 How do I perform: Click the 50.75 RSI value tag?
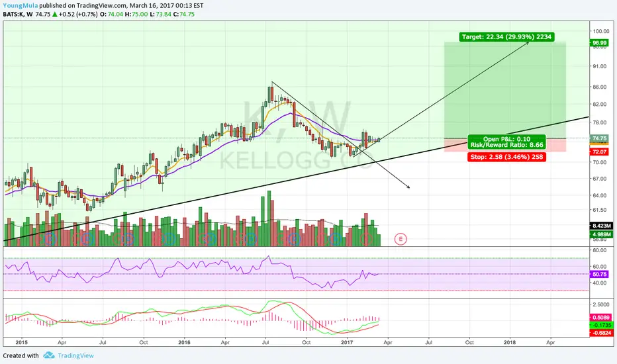coord(599,274)
